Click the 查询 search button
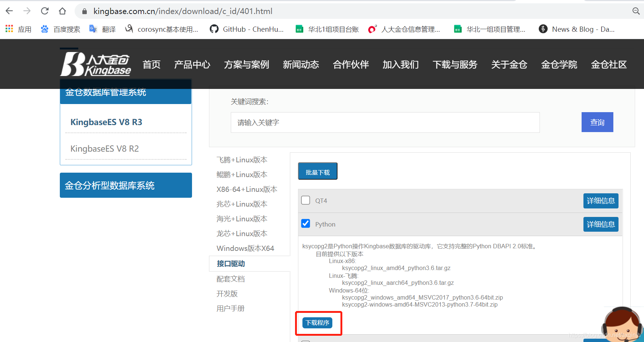Screen dimensions: 644x342 tap(597, 122)
